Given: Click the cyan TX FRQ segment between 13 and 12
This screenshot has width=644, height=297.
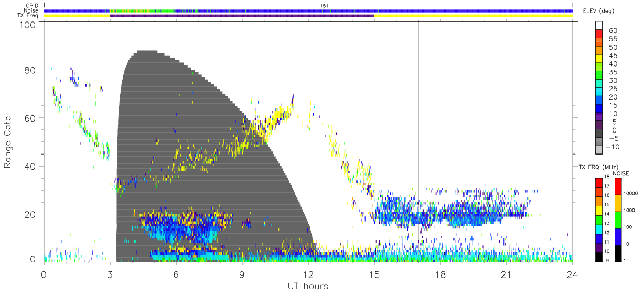Looking at the screenshot, I should [x=598, y=229].
